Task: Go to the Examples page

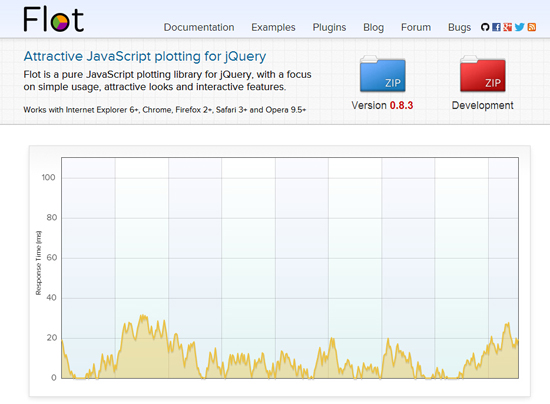Action: (273, 27)
